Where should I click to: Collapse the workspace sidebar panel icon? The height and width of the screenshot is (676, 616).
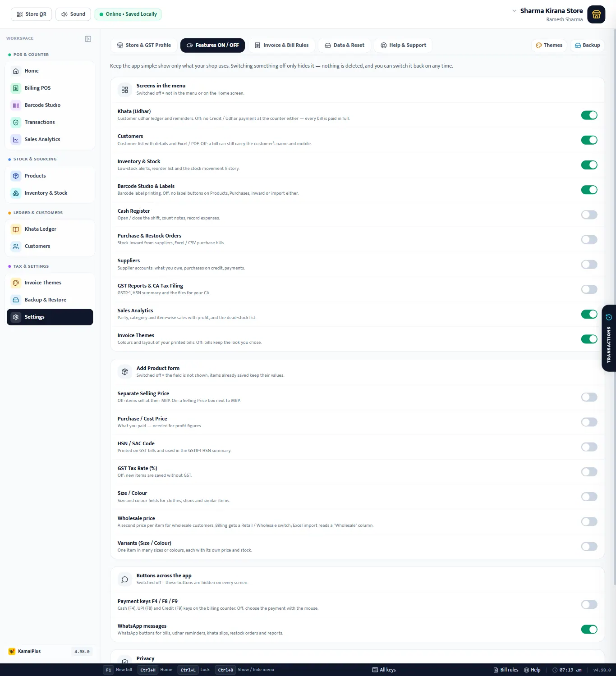click(x=88, y=39)
